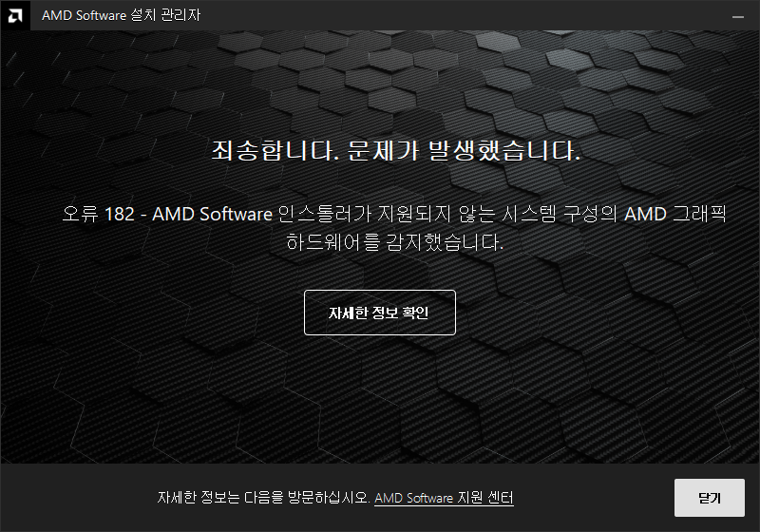Open the 자세한 정보 확인 button
Image resolution: width=760 pixels, height=532 pixels.
379,313
